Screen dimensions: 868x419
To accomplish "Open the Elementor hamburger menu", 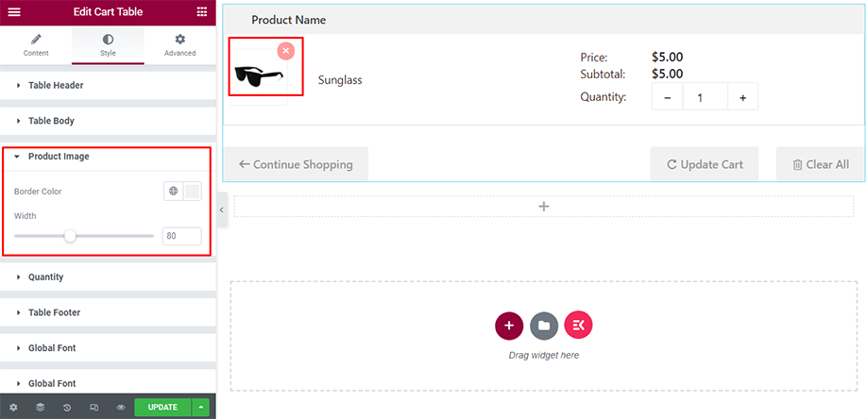I will click(14, 11).
